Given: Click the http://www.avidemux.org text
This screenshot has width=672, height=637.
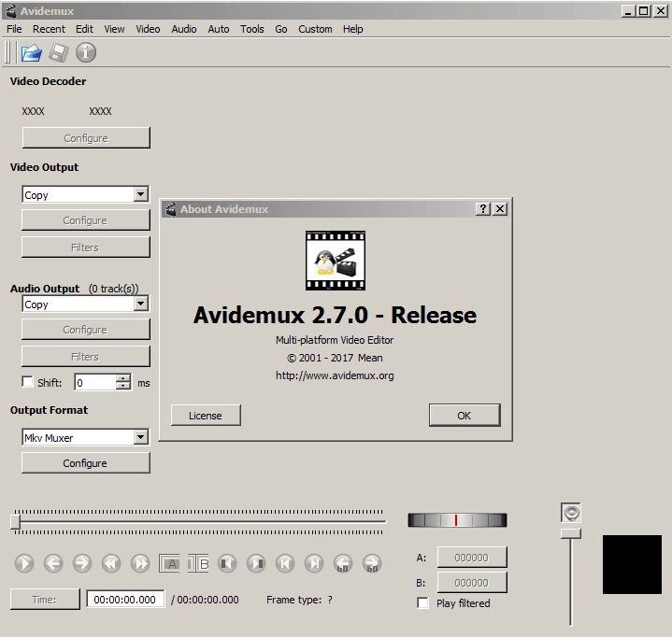Looking at the screenshot, I should (335, 375).
